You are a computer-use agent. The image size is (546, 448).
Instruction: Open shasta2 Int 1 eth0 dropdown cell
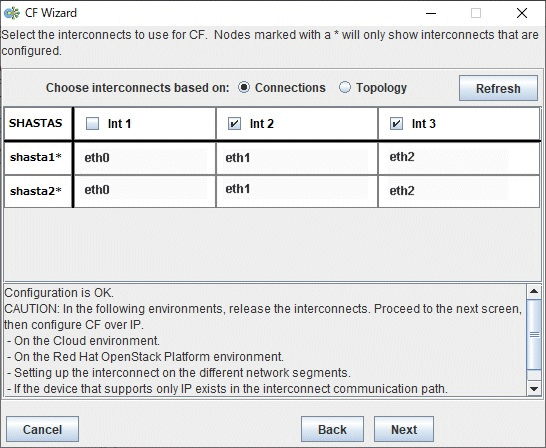pyautogui.click(x=143, y=190)
